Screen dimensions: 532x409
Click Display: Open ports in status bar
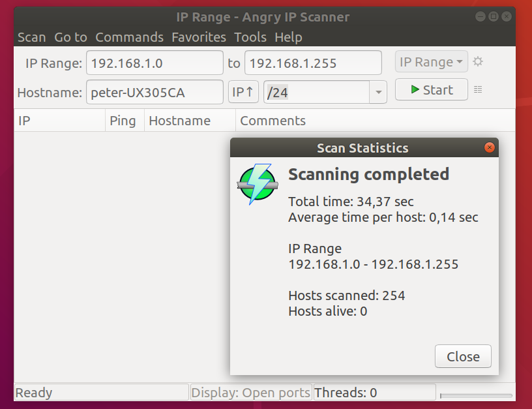(x=251, y=393)
